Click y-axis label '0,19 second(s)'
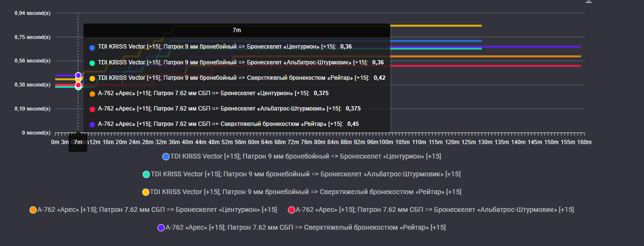The width and height of the screenshot is (644, 246). (x=33, y=109)
